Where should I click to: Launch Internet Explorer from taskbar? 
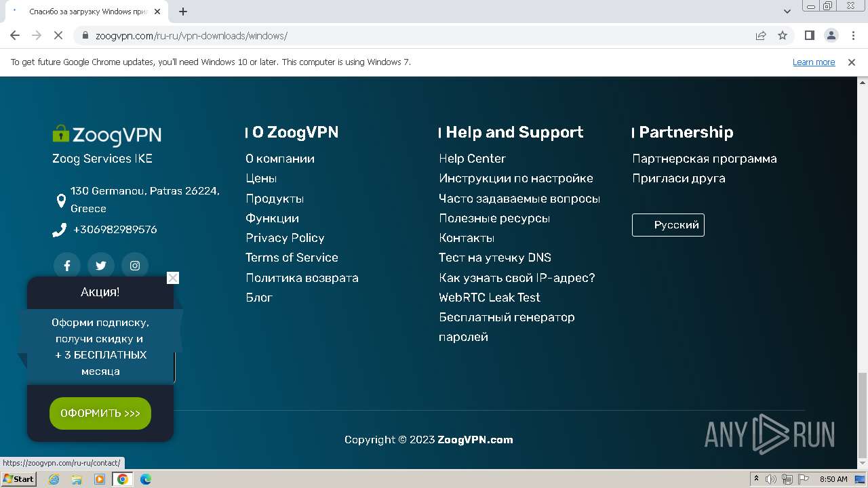(54, 479)
